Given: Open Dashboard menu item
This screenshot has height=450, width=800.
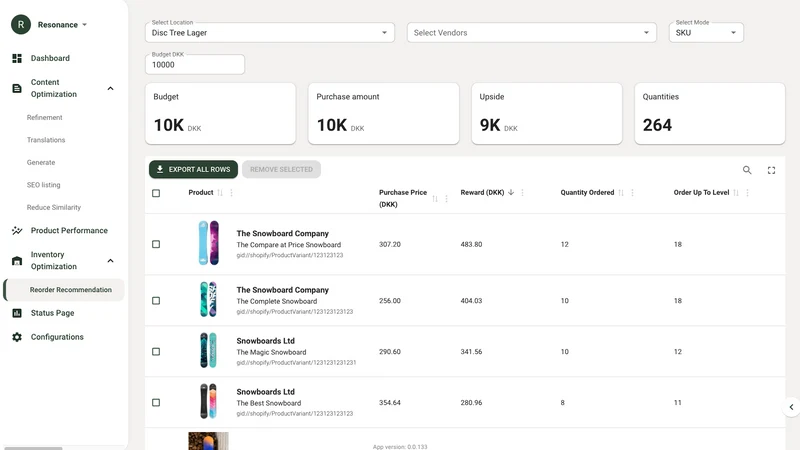Looking at the screenshot, I should point(50,58).
